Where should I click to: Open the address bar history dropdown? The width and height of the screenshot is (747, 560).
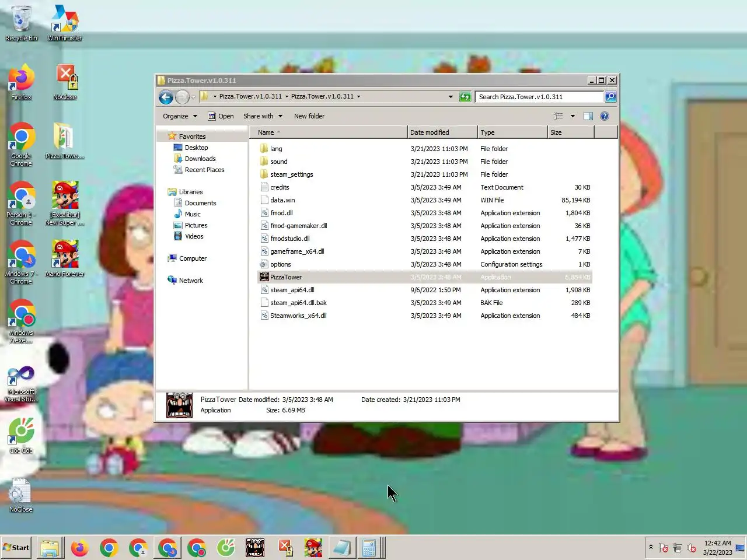[x=451, y=97]
